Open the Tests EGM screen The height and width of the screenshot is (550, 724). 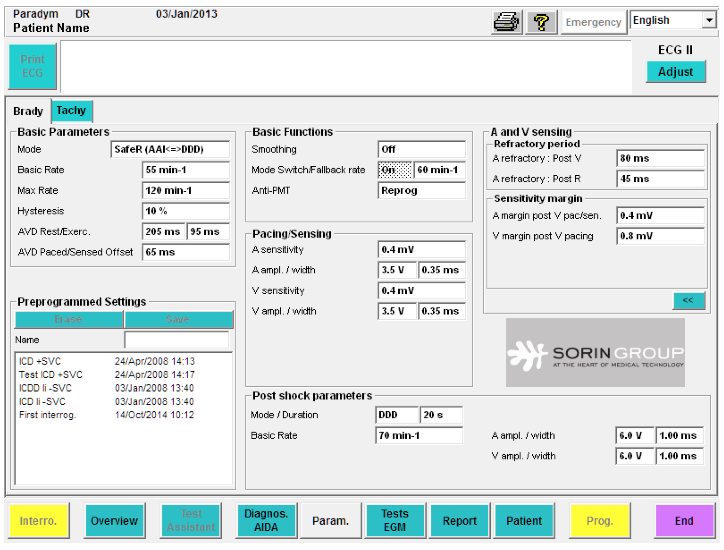(x=395, y=521)
